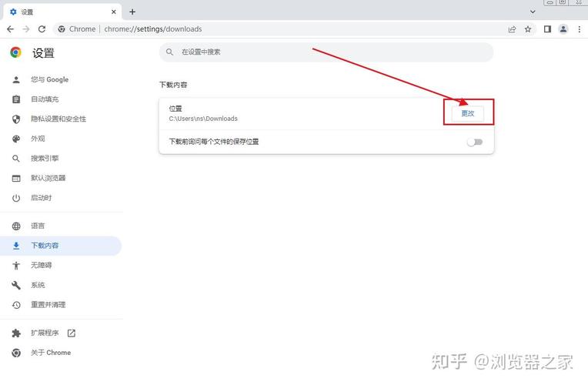Click the power icon beside 启动时

click(16, 198)
